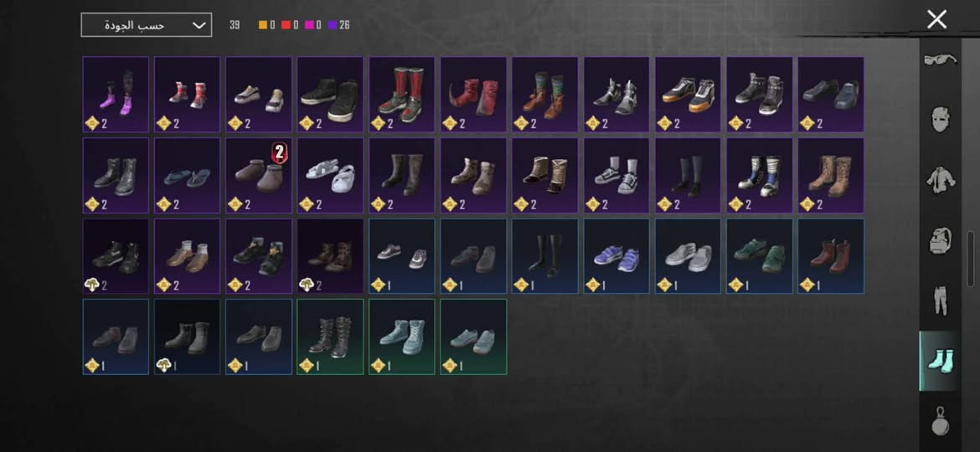Filter by purple quality with 26 items
Image resolution: width=980 pixels, height=452 pixels.
[338, 25]
